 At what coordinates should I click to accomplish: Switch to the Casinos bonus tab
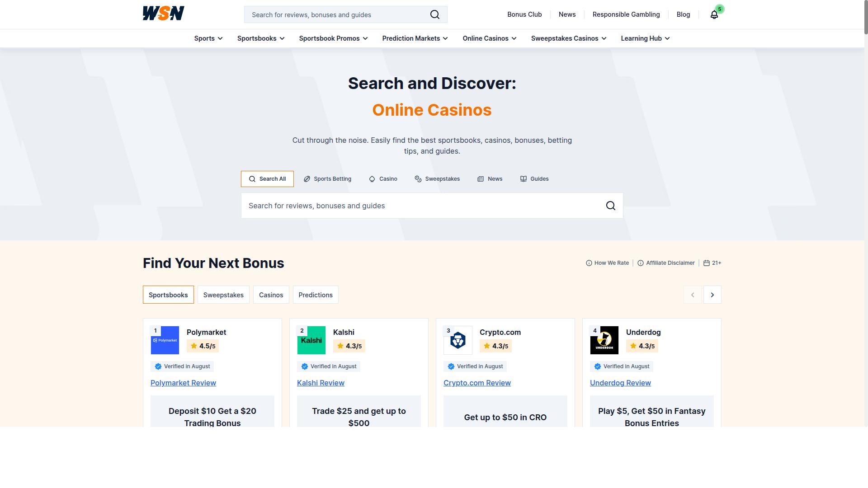[271, 295]
